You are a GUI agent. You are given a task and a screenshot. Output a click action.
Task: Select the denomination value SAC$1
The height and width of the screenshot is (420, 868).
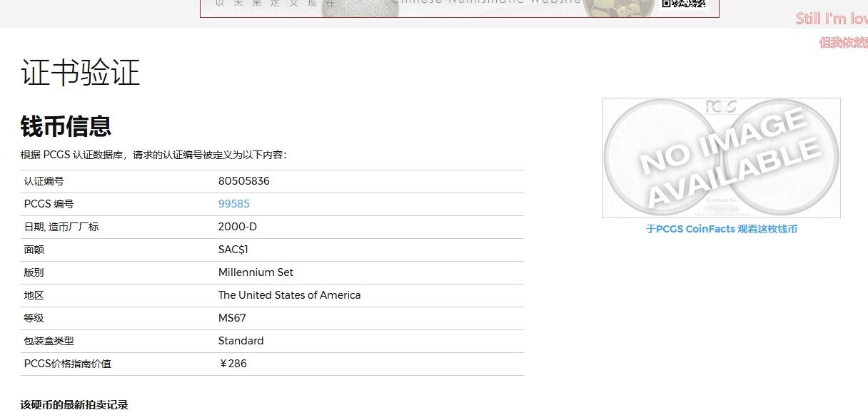tap(233, 250)
